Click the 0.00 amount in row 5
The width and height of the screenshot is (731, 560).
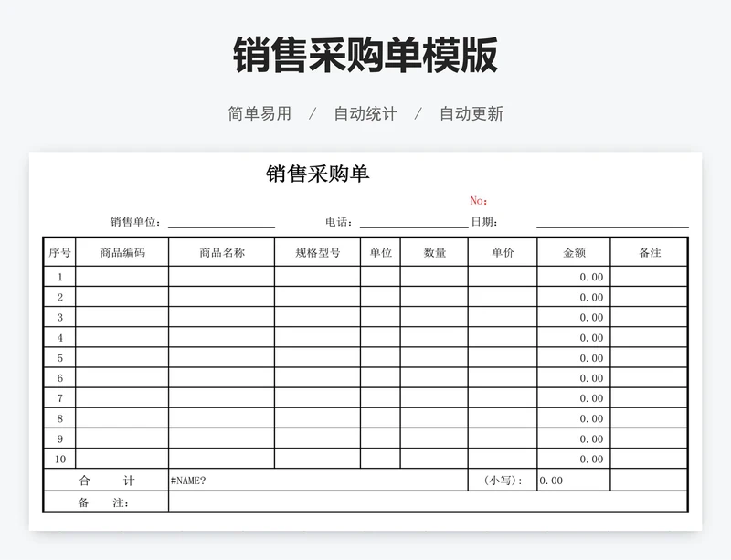click(591, 358)
